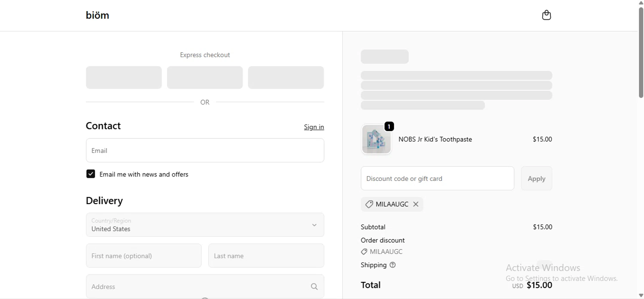Focus the Email input field
This screenshot has height=299, width=644.
[205, 150]
